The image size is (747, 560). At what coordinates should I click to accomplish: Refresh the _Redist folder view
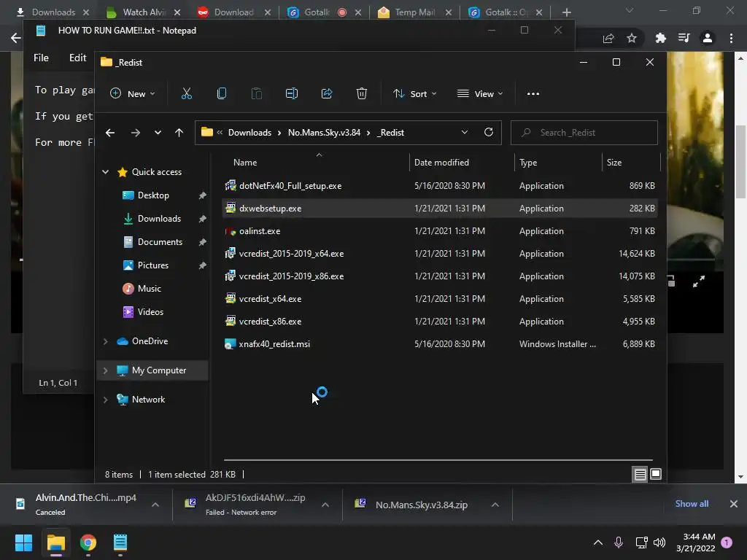(488, 133)
